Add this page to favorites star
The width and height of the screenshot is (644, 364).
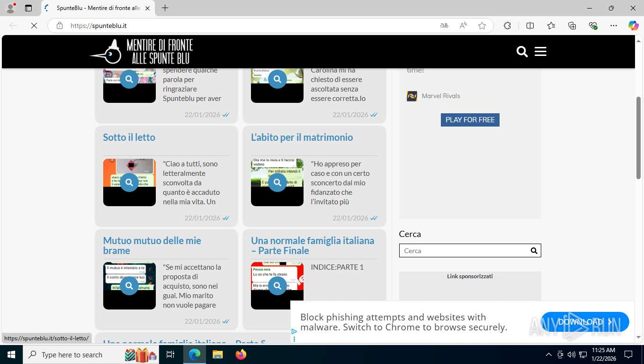[482, 26]
